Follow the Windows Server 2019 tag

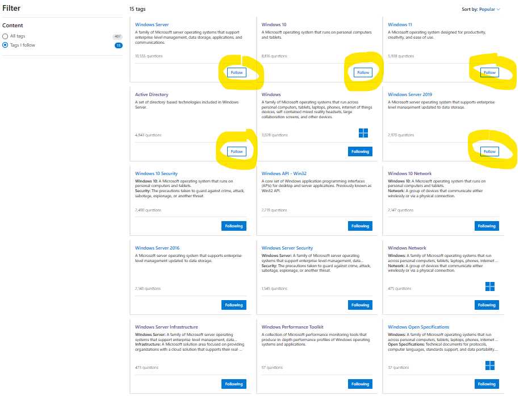click(489, 152)
